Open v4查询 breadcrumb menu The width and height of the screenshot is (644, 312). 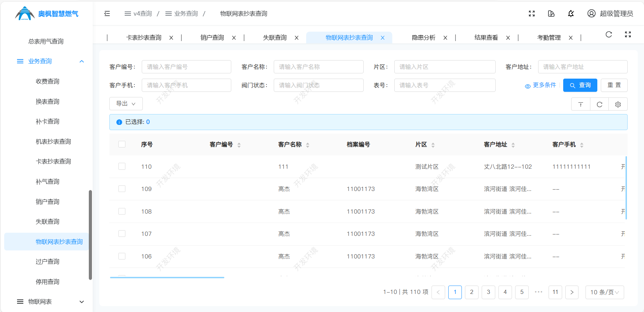pyautogui.click(x=138, y=14)
